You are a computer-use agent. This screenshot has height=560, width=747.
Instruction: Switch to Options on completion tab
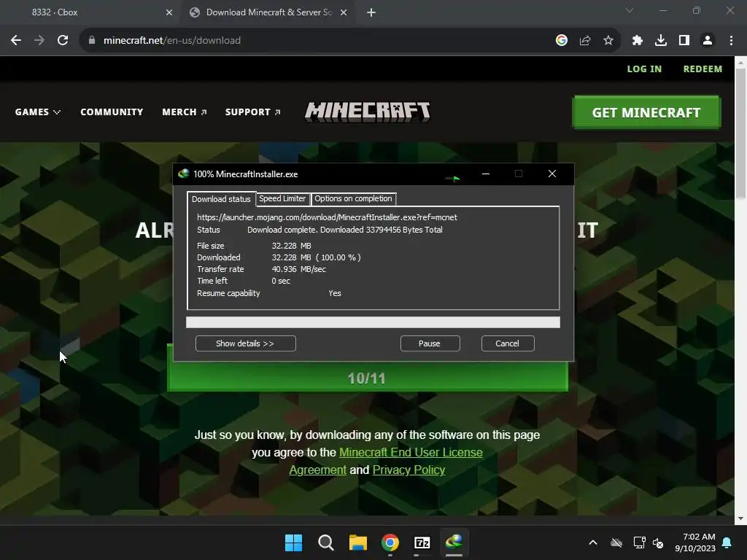pyautogui.click(x=353, y=198)
